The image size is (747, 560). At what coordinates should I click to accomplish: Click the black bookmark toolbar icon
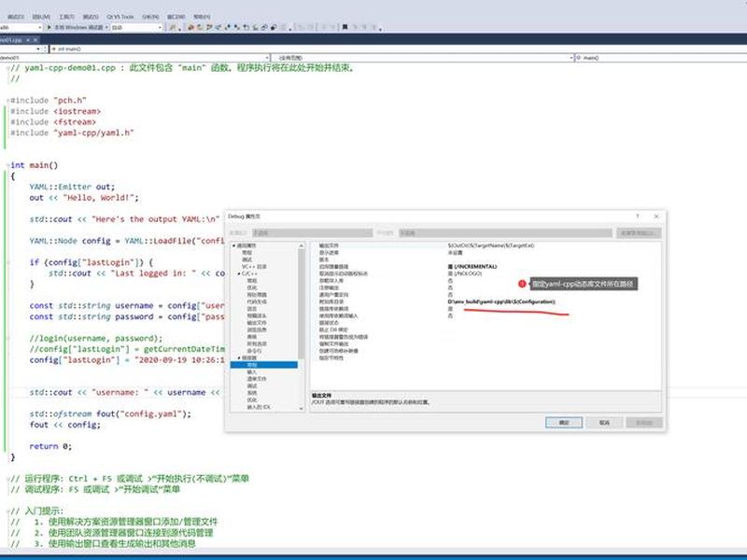pyautogui.click(x=345, y=27)
